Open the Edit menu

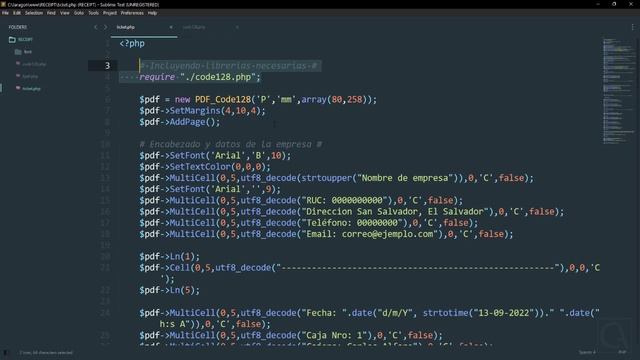click(17, 13)
